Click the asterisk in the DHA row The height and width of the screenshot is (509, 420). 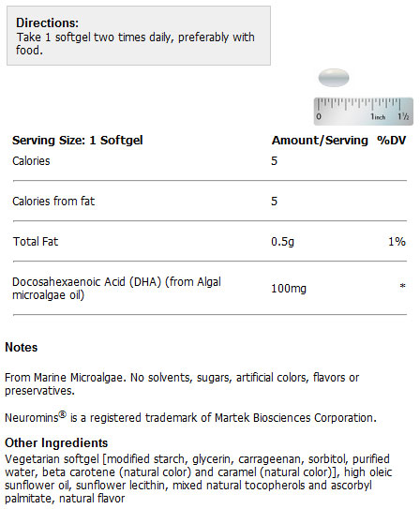pos(402,286)
